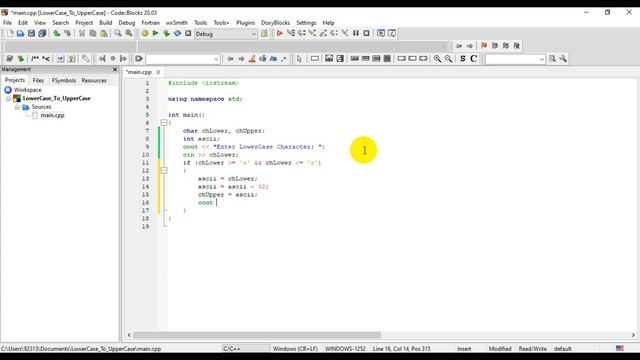Fold the main function block at line 6
640x360 pixels.
click(164, 122)
